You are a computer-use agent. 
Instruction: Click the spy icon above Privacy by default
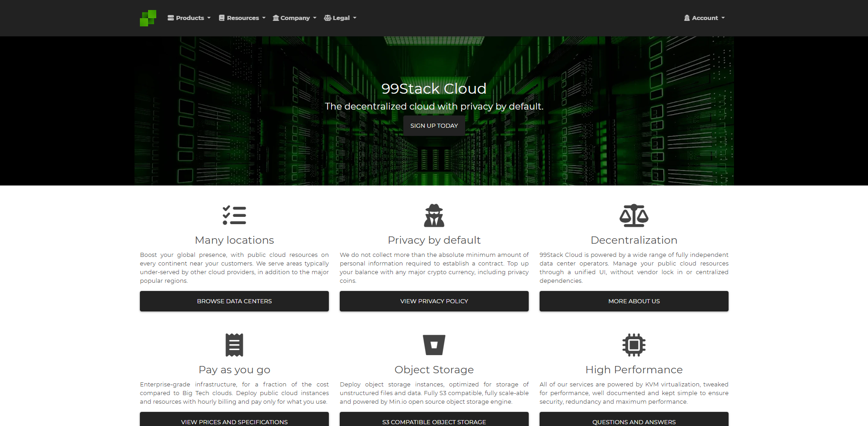[434, 216]
